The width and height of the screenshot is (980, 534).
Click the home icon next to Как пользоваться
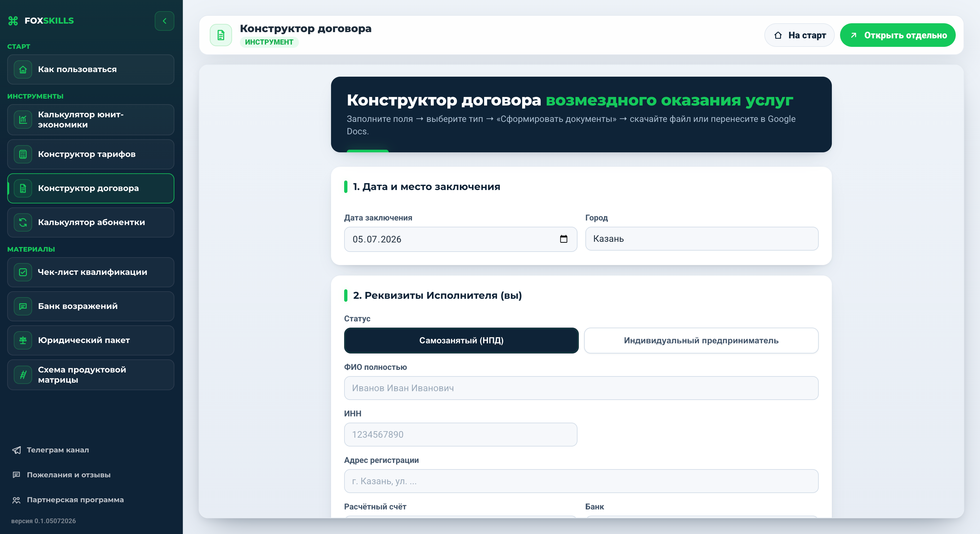click(x=23, y=69)
